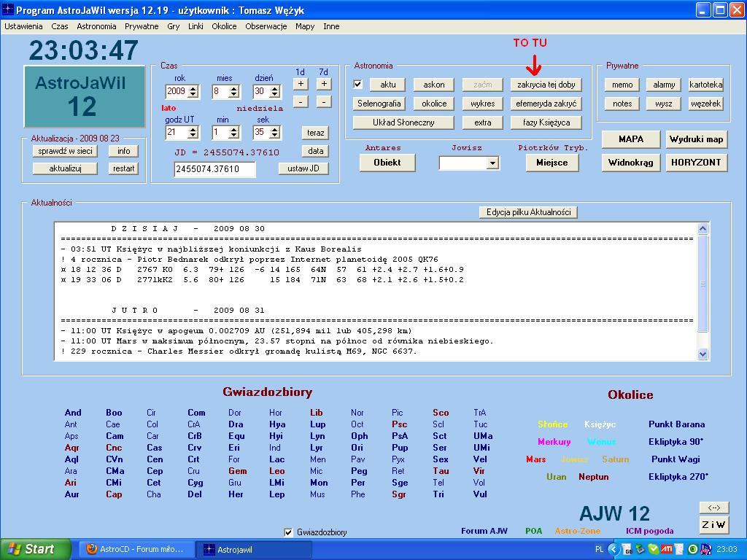Click the Mars link in Okolice
Screen dimensions: 747x560
[x=535, y=459]
